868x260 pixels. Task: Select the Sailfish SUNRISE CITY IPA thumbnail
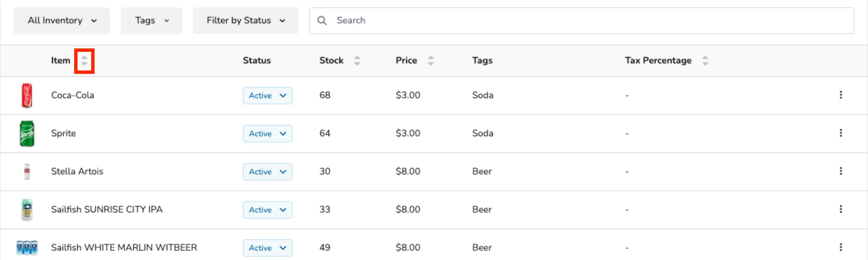click(x=27, y=210)
